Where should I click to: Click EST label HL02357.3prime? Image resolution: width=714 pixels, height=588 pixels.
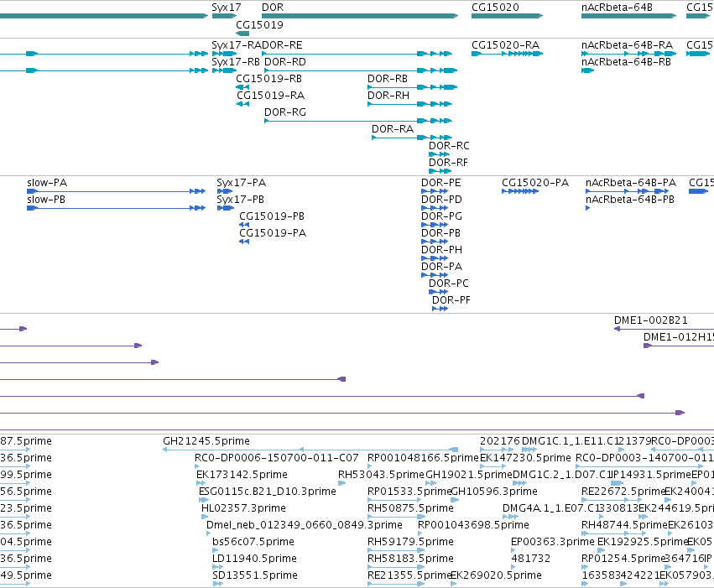(x=243, y=509)
